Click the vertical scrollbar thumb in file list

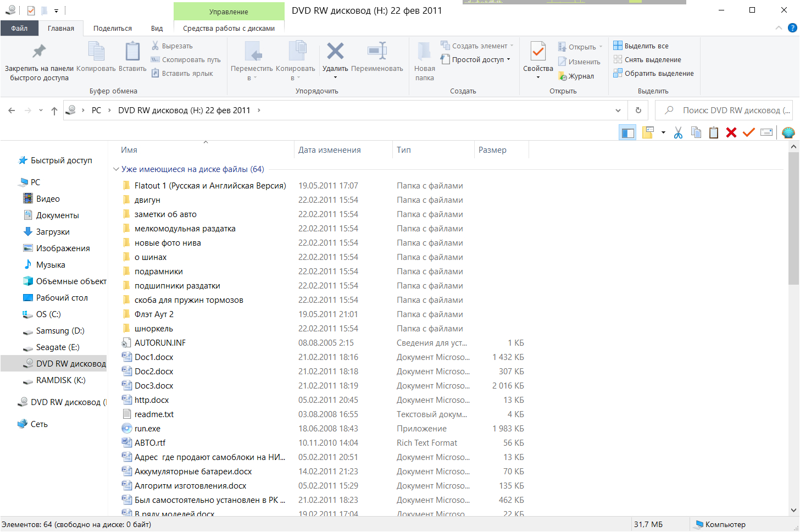(793, 219)
